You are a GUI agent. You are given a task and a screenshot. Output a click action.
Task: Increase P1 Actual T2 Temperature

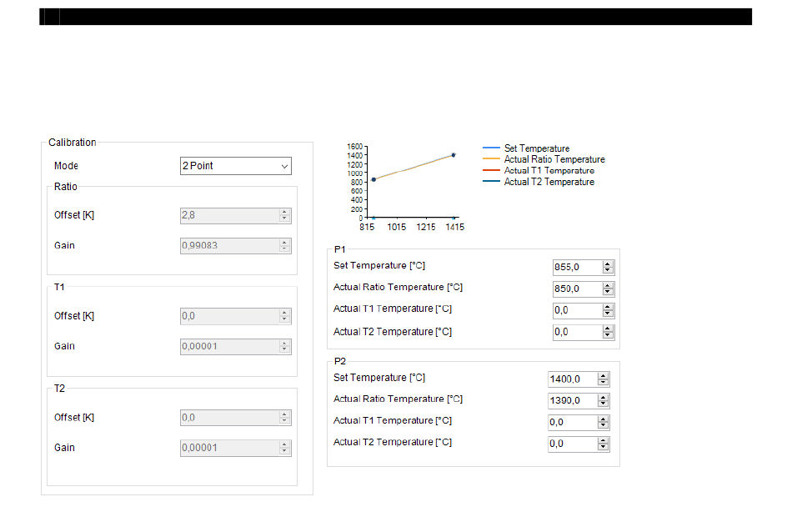click(608, 329)
